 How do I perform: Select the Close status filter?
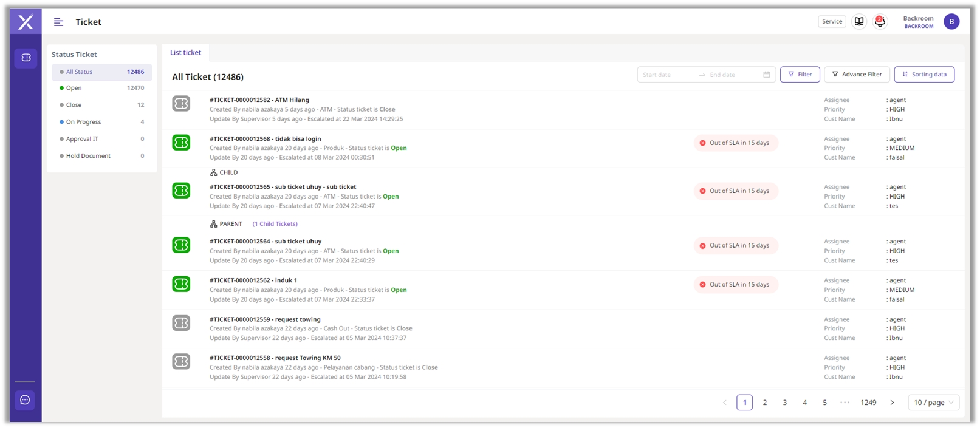74,105
